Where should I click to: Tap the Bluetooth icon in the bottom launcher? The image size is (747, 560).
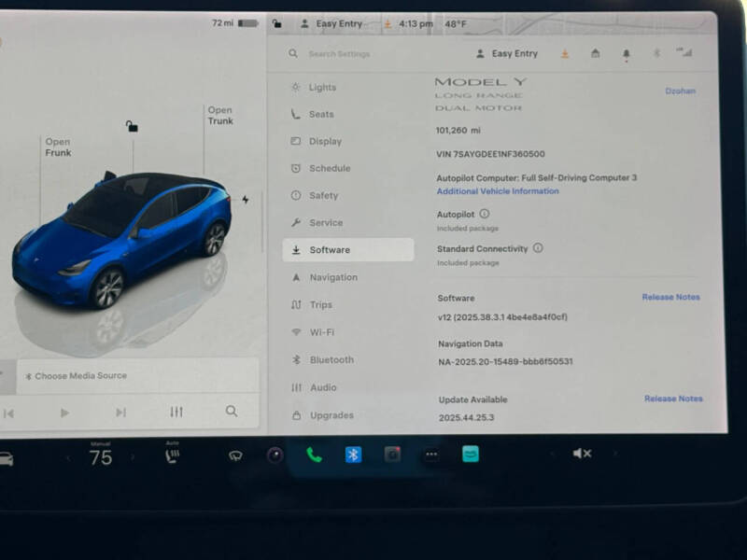[x=353, y=455]
